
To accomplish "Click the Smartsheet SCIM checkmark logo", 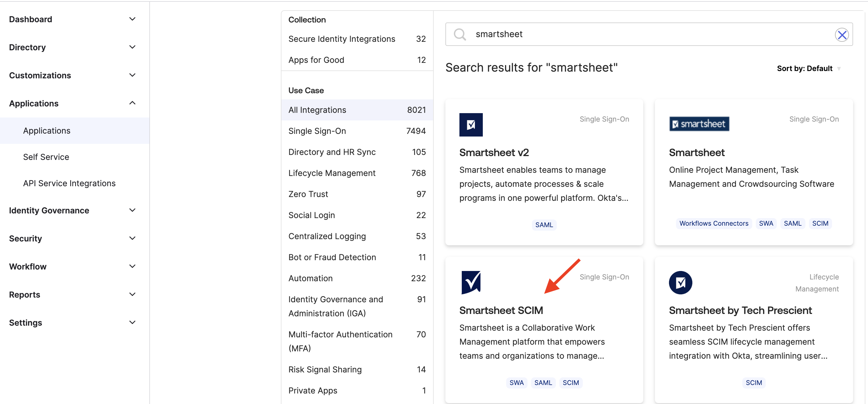I will [x=471, y=282].
